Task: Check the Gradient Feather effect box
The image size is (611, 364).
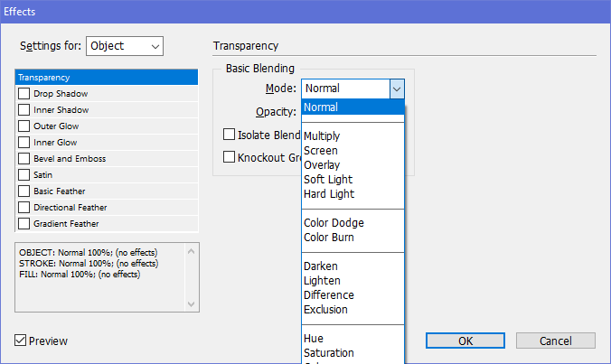Action: (x=24, y=224)
